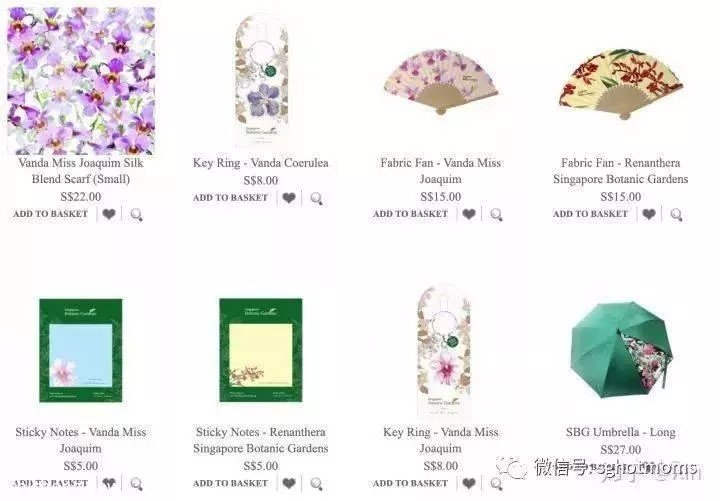Viewport: 720px width, 501px height.
Task: Open SBG Umbrella - Long product page
Action: point(621,432)
